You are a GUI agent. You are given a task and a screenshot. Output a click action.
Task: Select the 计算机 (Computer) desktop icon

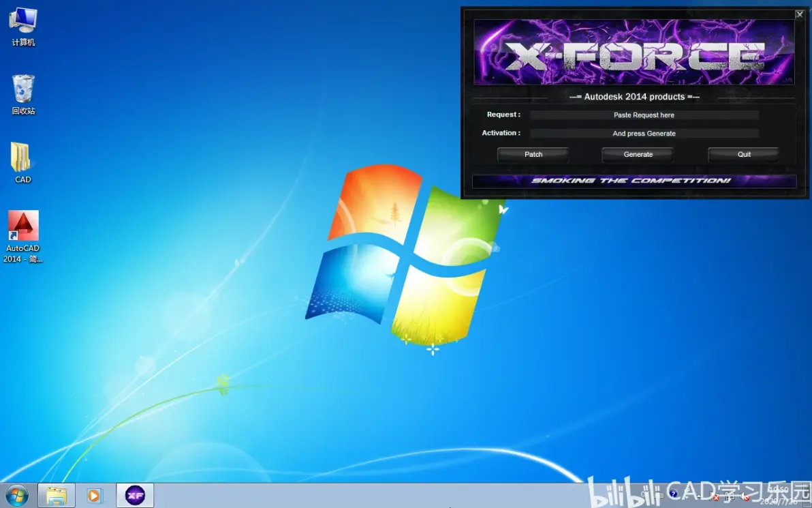tap(23, 27)
